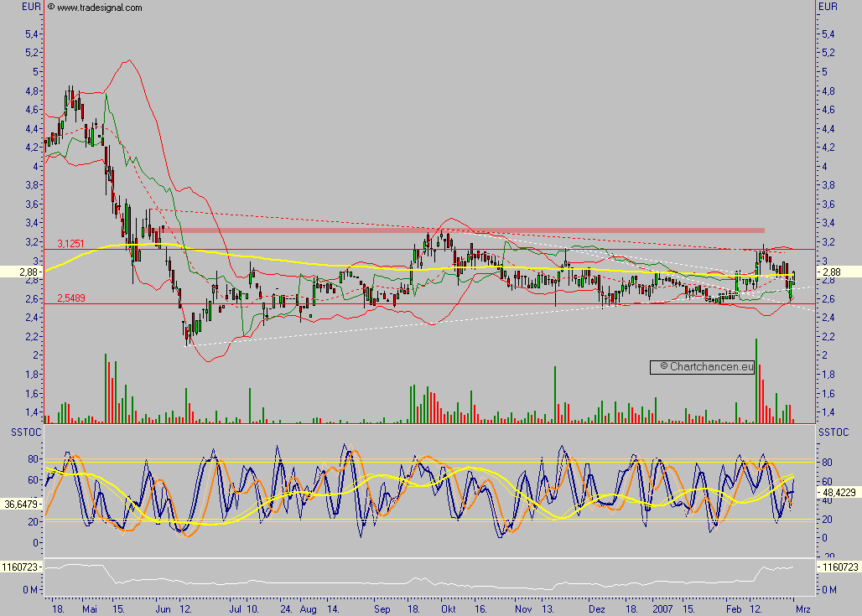
Task: Select the 36,6479 stochastic value tag
Action: [x=22, y=505]
